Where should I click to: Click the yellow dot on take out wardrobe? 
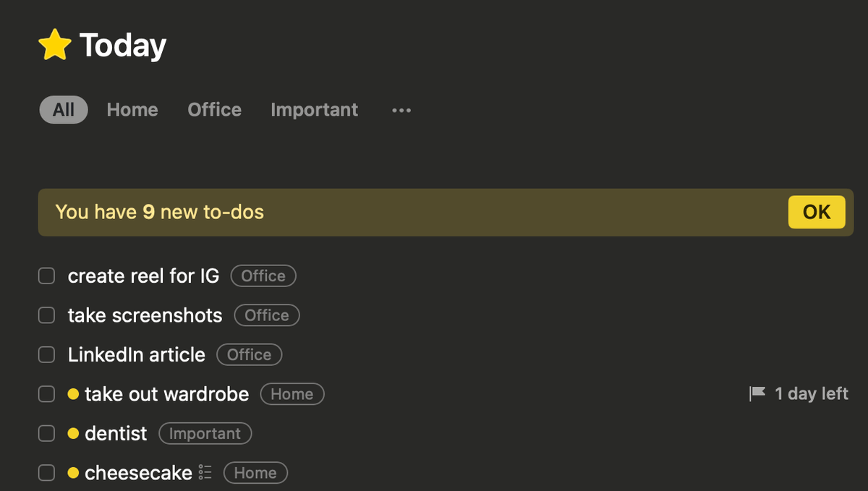(x=74, y=394)
